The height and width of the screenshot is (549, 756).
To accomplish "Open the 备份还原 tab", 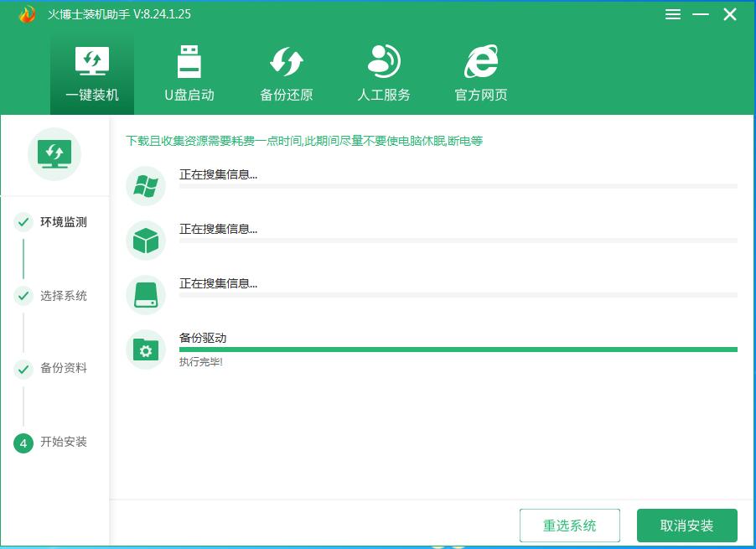I will (x=287, y=73).
